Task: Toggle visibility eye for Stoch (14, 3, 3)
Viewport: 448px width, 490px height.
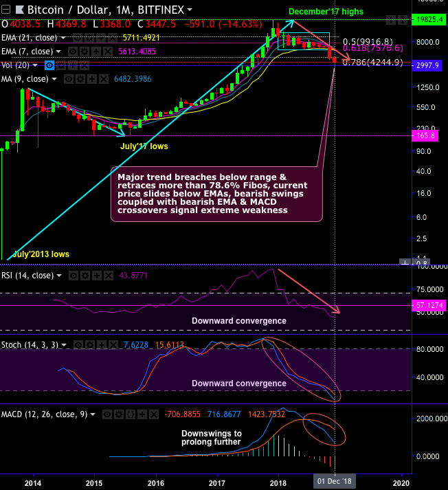Action: (x=78, y=345)
